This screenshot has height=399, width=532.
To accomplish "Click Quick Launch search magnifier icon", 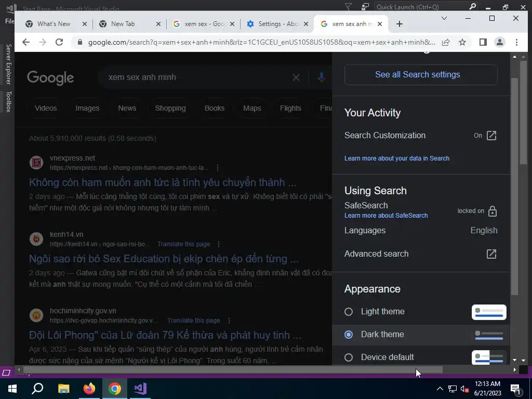I will coord(472,6).
